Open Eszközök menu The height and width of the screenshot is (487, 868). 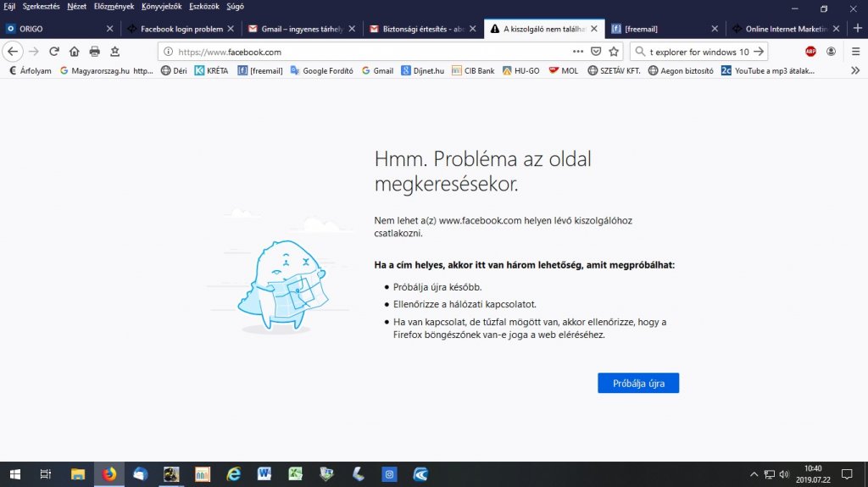(x=203, y=7)
